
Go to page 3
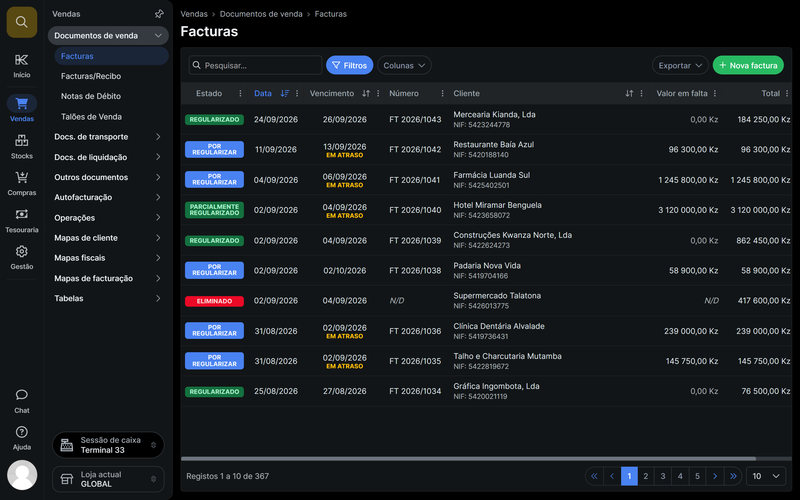click(x=663, y=476)
